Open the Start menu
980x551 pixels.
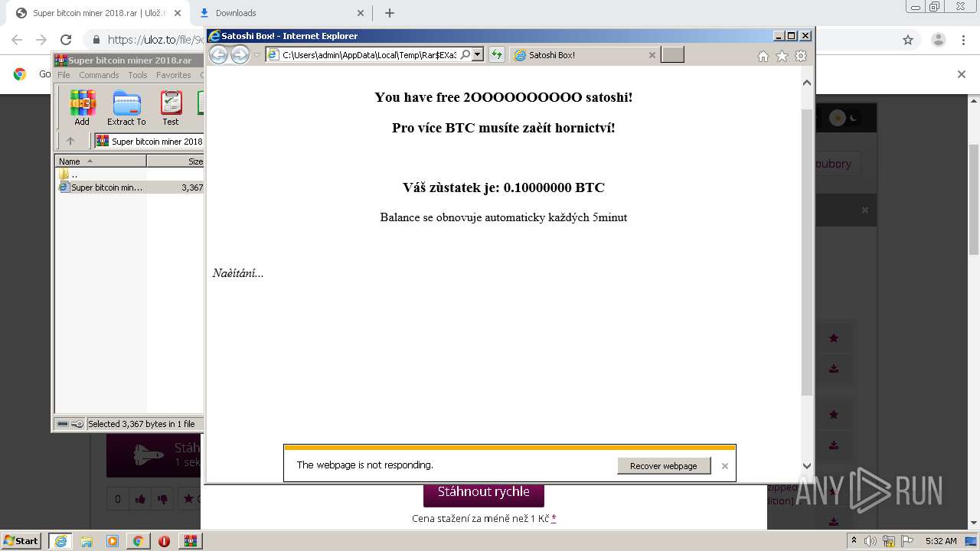tap(21, 540)
